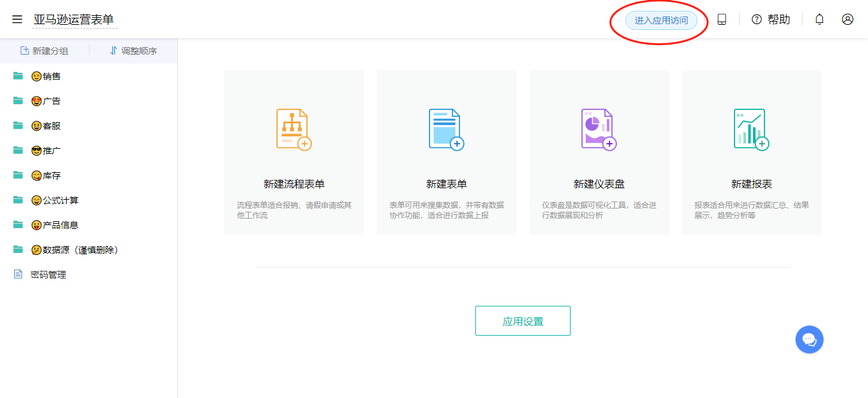This screenshot has width=868, height=398.
Task: Open the user account avatar icon
Action: (848, 20)
